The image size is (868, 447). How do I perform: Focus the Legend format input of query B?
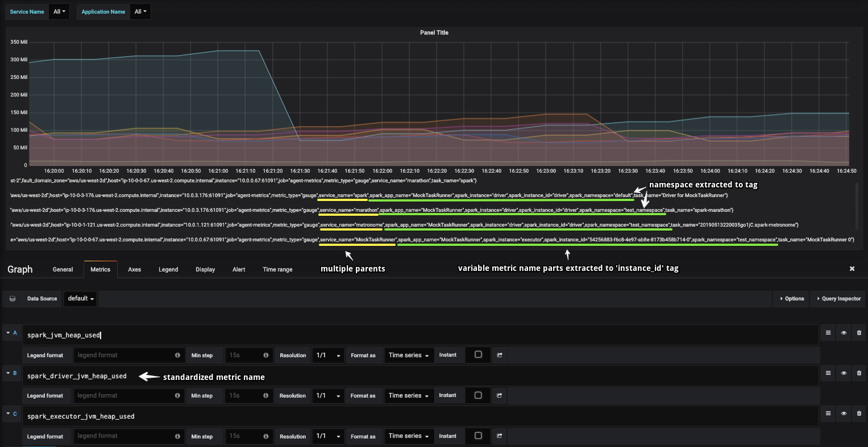(x=128, y=395)
